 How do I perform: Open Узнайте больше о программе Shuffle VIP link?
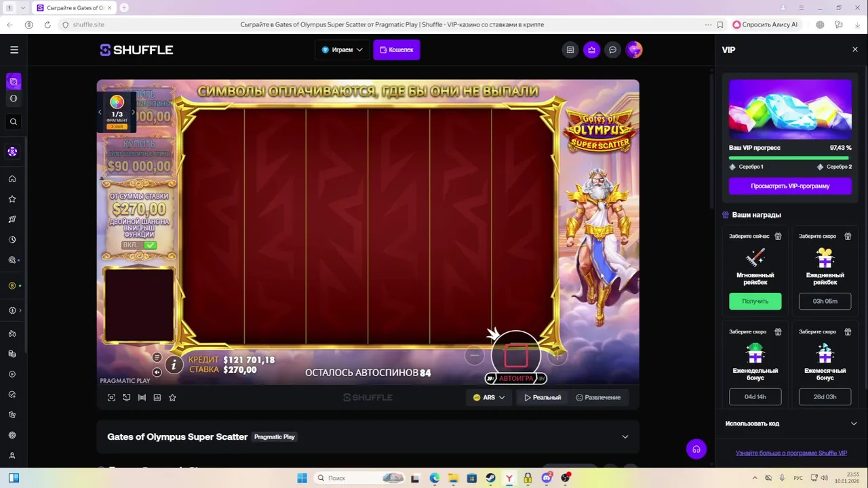click(x=791, y=453)
